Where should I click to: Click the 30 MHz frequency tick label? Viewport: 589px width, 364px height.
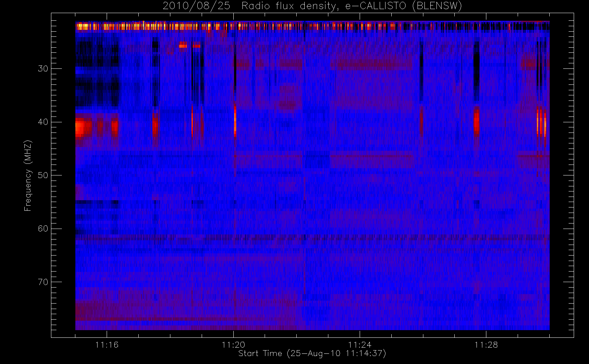tap(43, 68)
